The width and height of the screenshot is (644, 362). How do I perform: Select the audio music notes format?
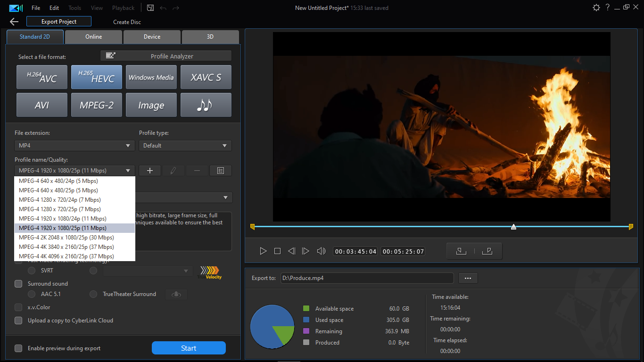(x=206, y=105)
